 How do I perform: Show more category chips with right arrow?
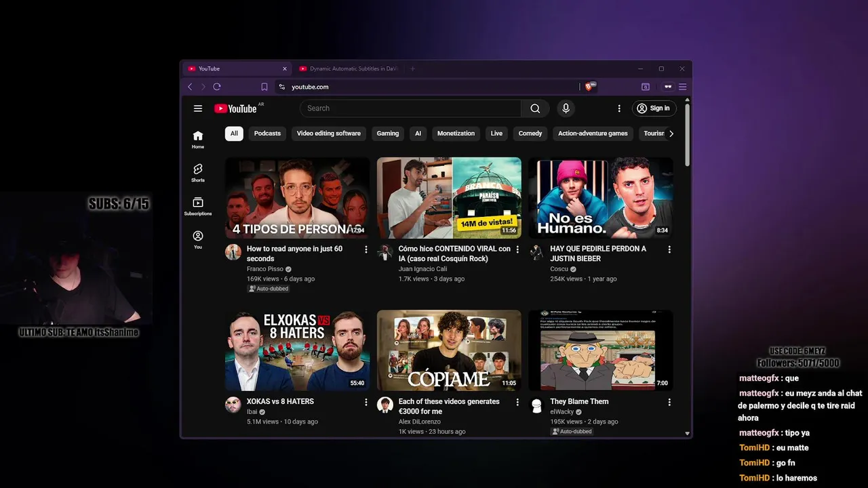671,134
